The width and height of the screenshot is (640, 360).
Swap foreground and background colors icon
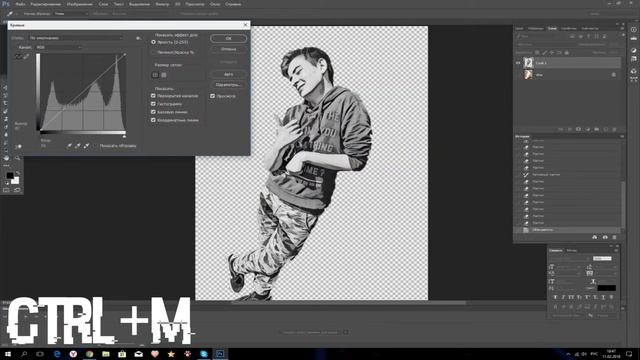[x=17, y=173]
